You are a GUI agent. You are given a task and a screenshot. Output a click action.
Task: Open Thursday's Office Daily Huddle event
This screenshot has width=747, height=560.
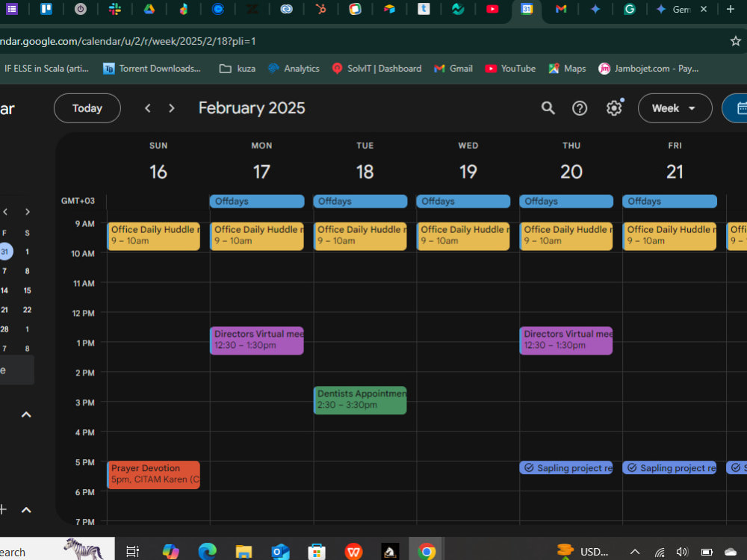tap(566, 236)
